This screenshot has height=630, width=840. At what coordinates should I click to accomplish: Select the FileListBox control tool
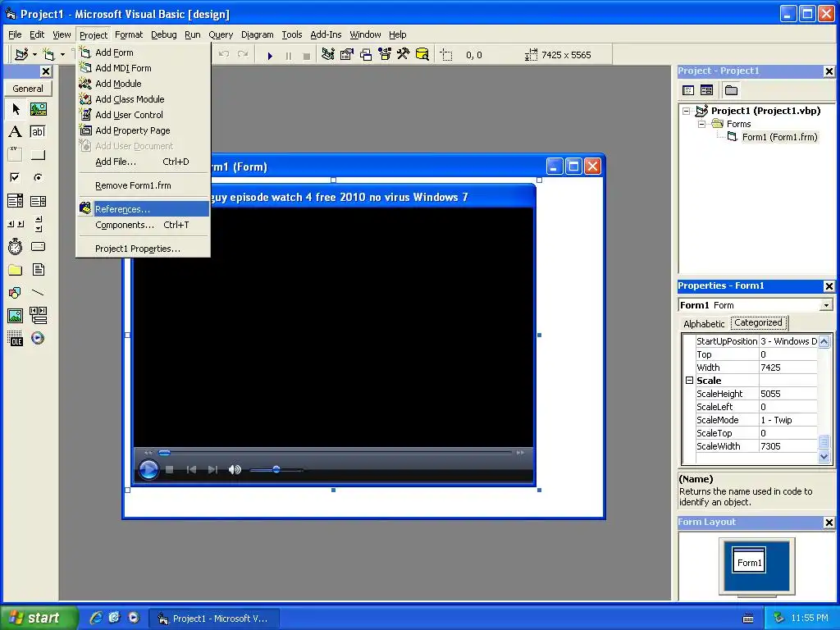(38, 269)
